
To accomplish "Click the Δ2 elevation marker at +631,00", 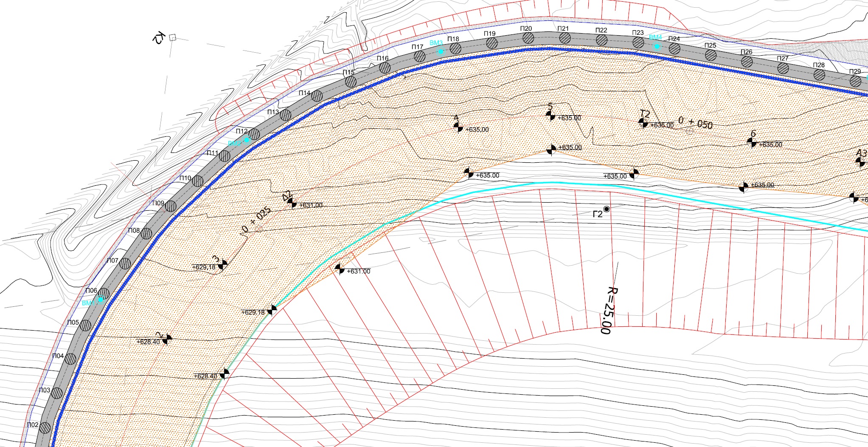I will tap(292, 203).
